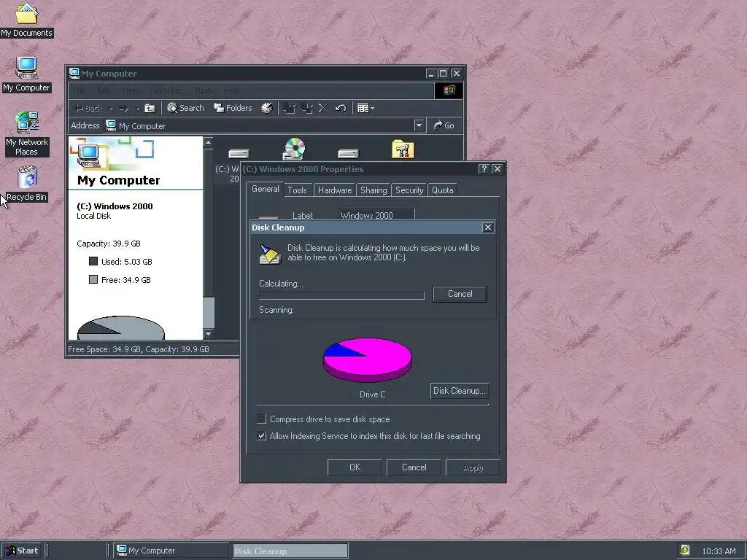Click the Disk Cleanup... button
The height and width of the screenshot is (560, 747).
pyautogui.click(x=460, y=391)
